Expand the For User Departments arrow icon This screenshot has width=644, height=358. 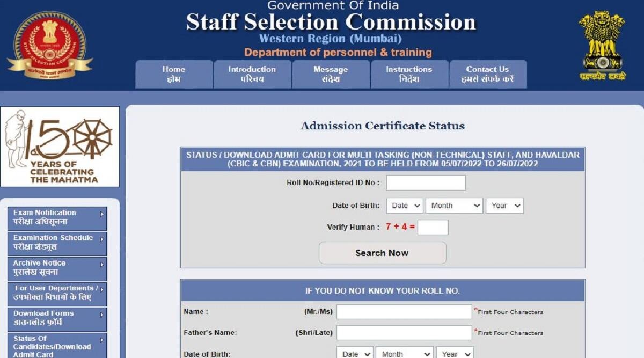(x=102, y=289)
